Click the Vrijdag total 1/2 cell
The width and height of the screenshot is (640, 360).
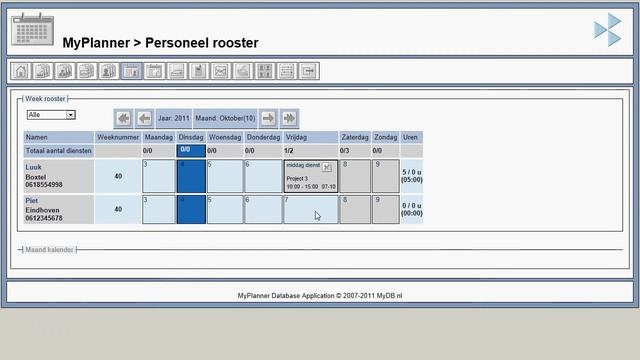tap(311, 151)
